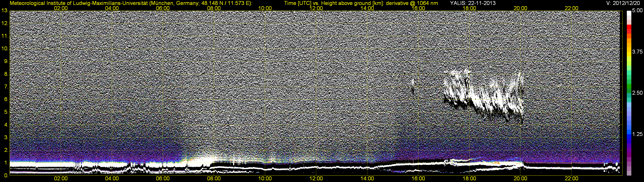The image size is (644, 182).
Task: Click the height axis label 10
Action: point(5,49)
